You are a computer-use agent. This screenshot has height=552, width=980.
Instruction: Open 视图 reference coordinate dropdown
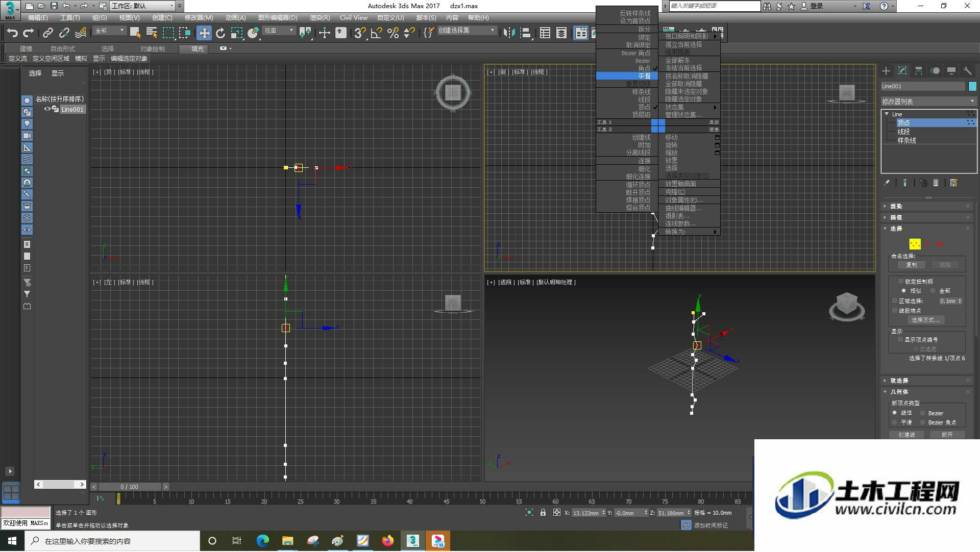coord(279,31)
